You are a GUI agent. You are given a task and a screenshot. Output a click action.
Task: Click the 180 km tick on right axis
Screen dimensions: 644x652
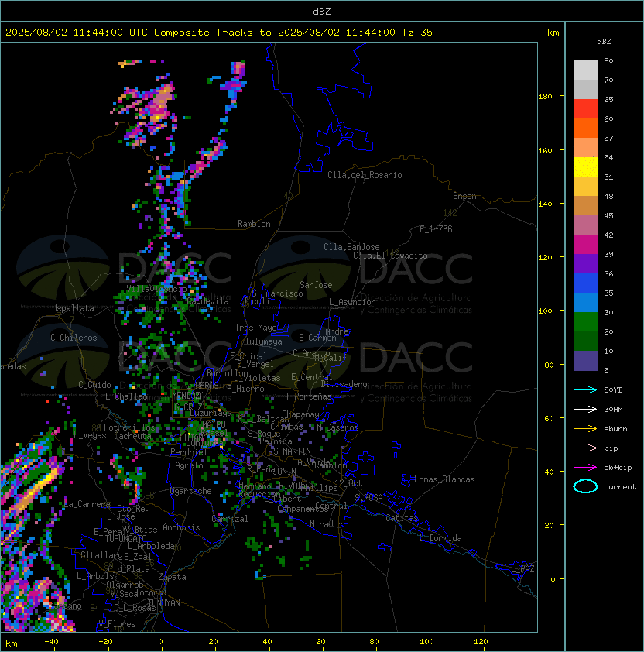(545, 97)
